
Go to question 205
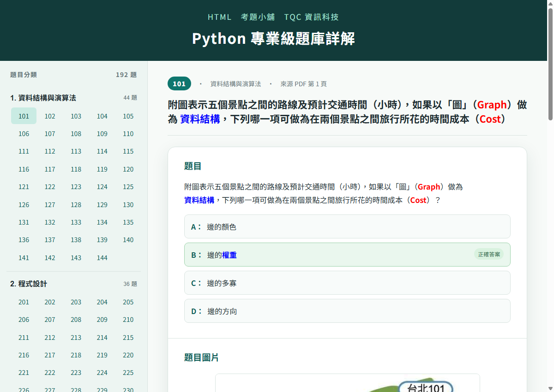click(128, 302)
